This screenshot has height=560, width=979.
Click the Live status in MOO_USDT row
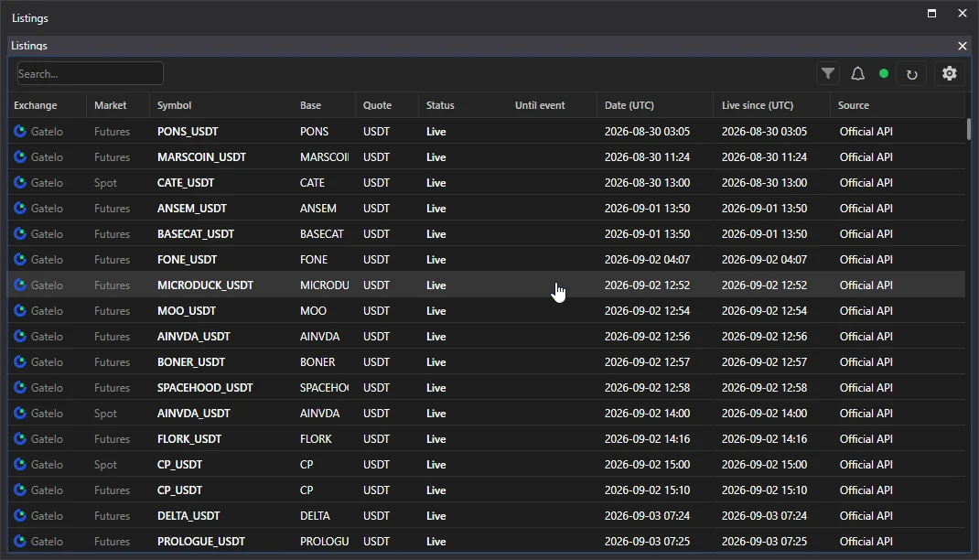(436, 310)
